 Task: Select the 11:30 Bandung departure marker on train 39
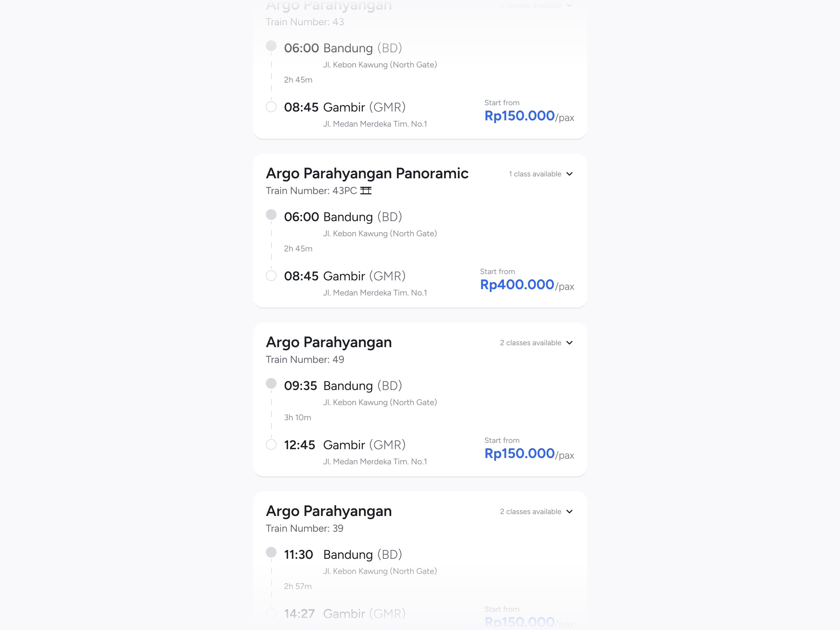click(271, 553)
